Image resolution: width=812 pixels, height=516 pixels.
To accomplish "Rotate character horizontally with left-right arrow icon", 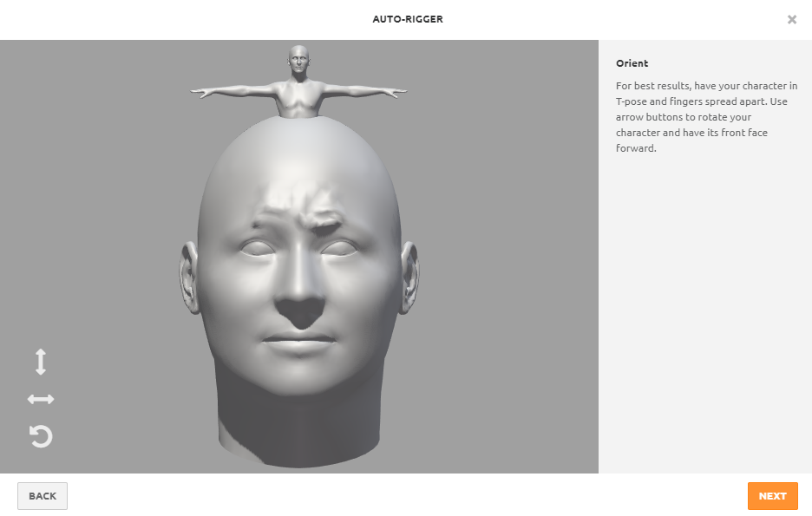I will coord(41,399).
